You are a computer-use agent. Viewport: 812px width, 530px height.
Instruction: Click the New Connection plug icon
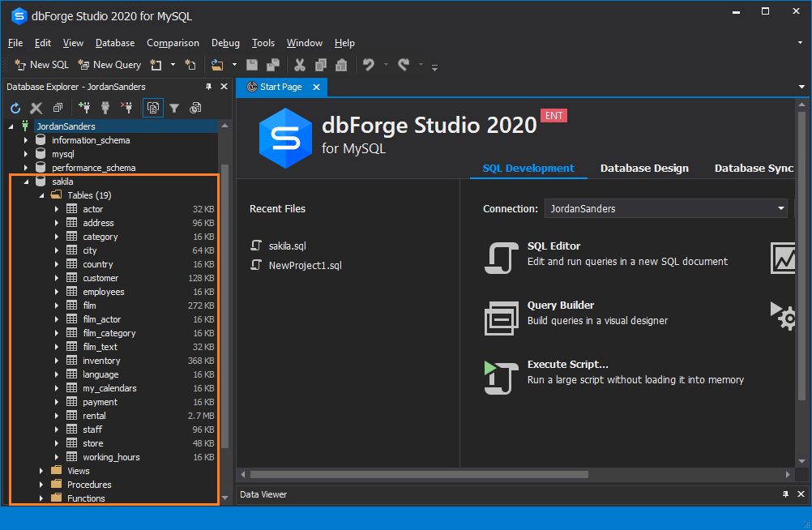pyautogui.click(x=84, y=108)
